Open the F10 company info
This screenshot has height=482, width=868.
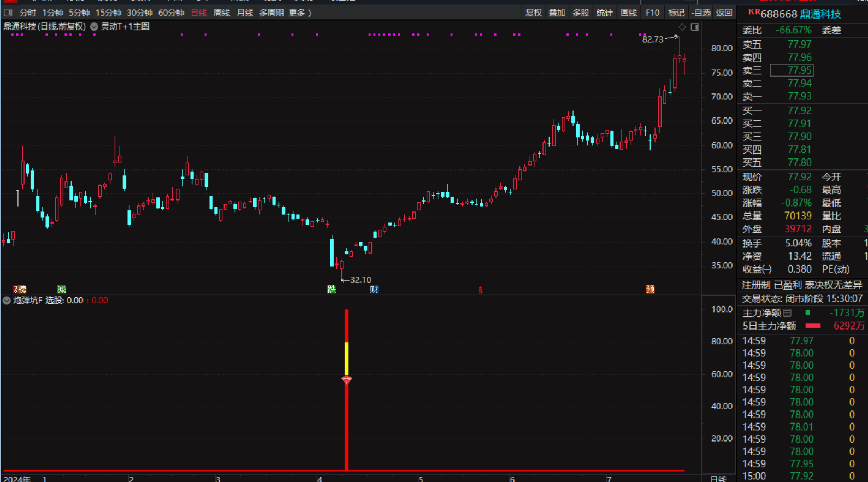click(652, 13)
